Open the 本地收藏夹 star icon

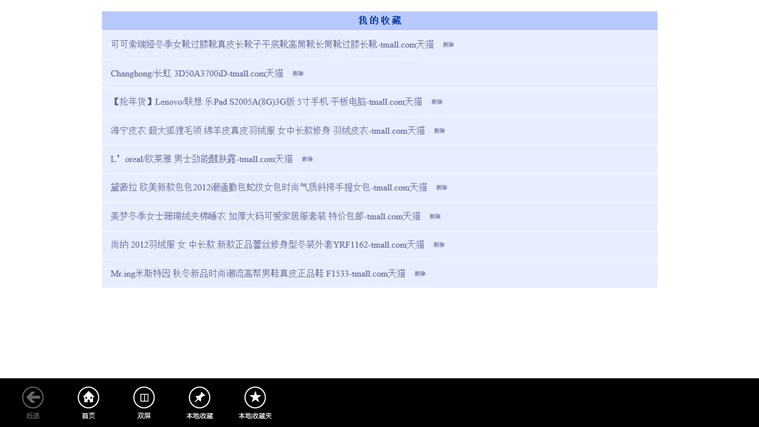pyautogui.click(x=255, y=397)
